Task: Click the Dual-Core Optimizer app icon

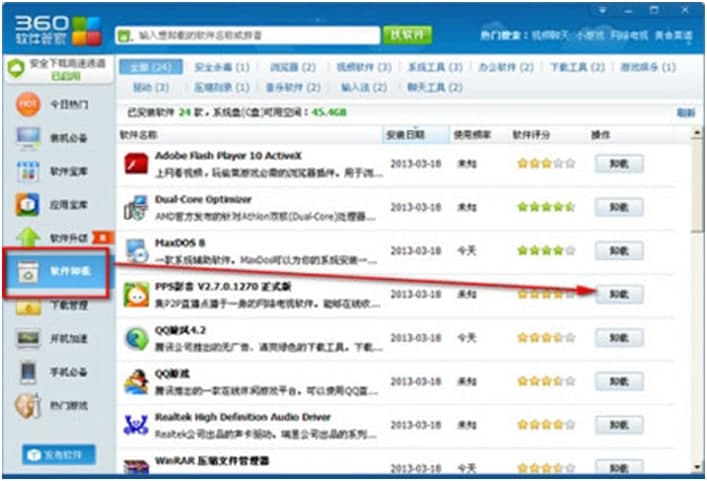Action: pyautogui.click(x=136, y=207)
